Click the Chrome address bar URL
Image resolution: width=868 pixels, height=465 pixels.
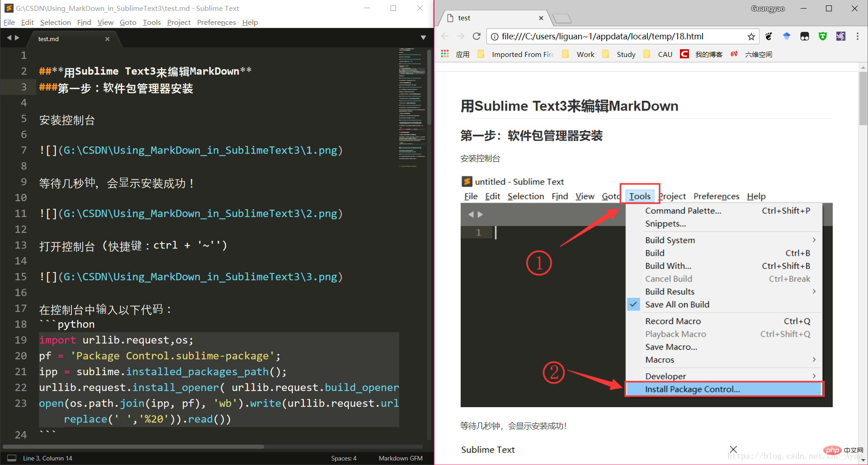click(x=603, y=36)
